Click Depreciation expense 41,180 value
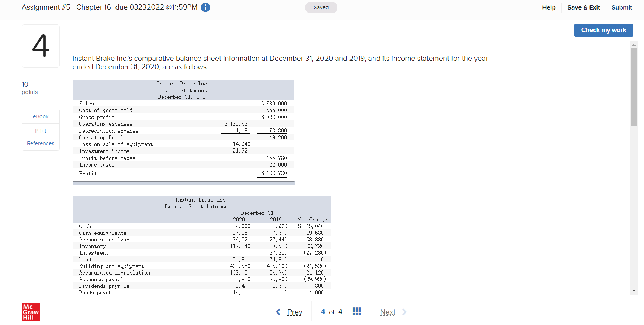644x325 pixels. point(241,130)
